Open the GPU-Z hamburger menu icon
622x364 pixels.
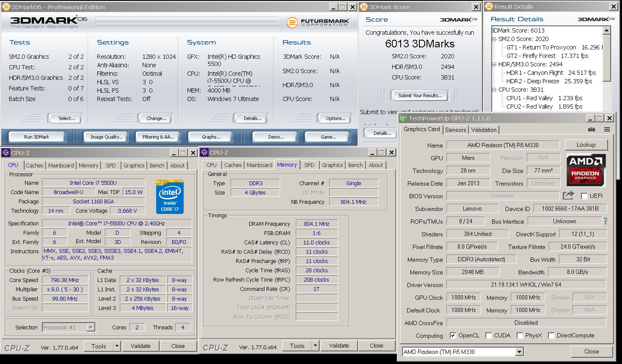pyautogui.click(x=607, y=129)
